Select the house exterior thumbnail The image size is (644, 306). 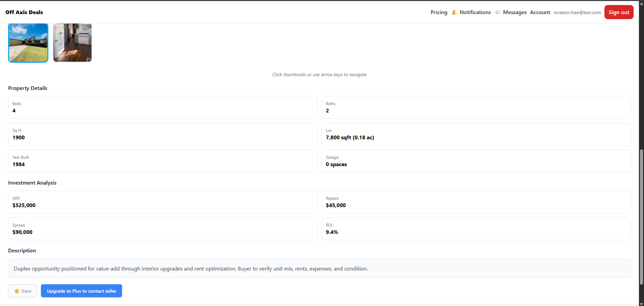pos(28,43)
